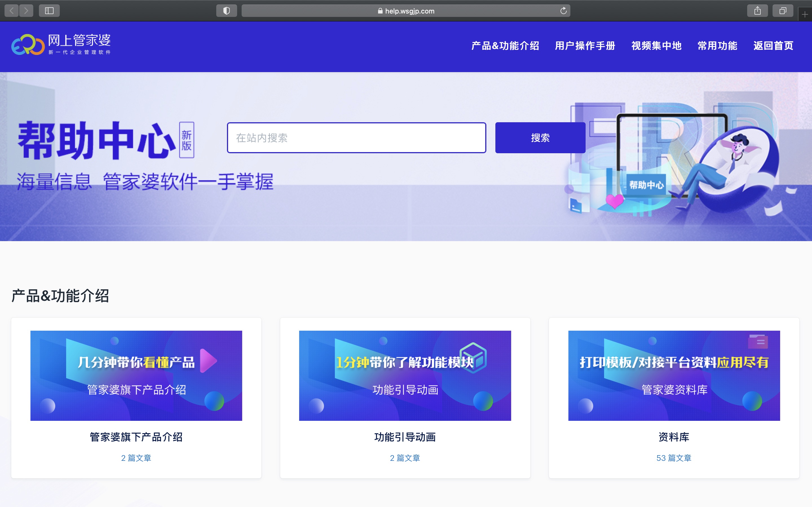Click the 打印模板 资料库 banner image
The image size is (812, 507).
coord(674,375)
